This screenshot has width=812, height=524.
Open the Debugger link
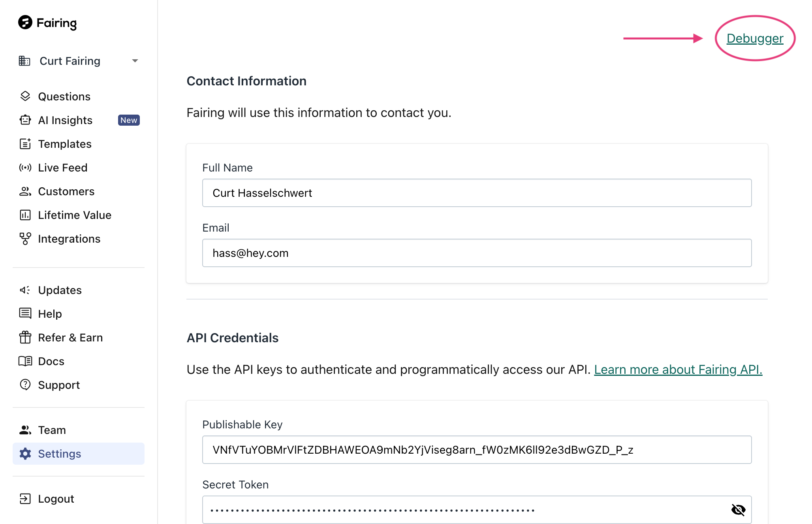[x=755, y=38]
